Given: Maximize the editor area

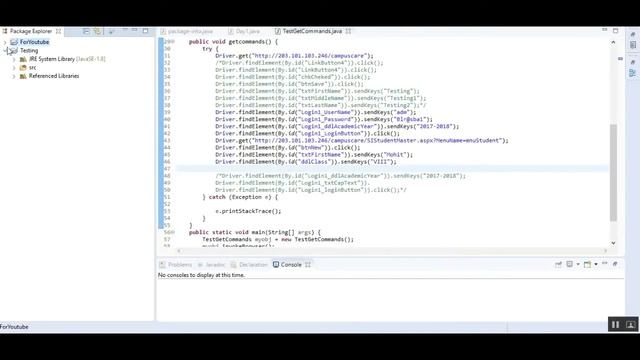Looking at the screenshot, I should point(616,30).
